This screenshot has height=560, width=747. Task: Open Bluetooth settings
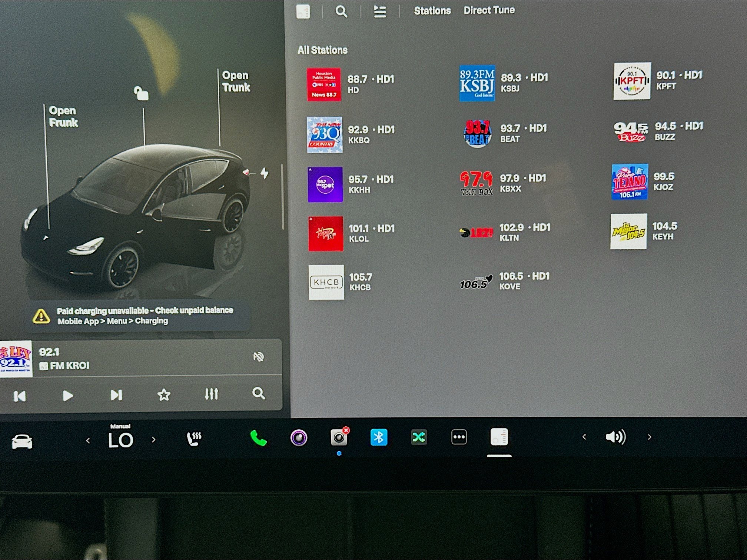(x=379, y=437)
